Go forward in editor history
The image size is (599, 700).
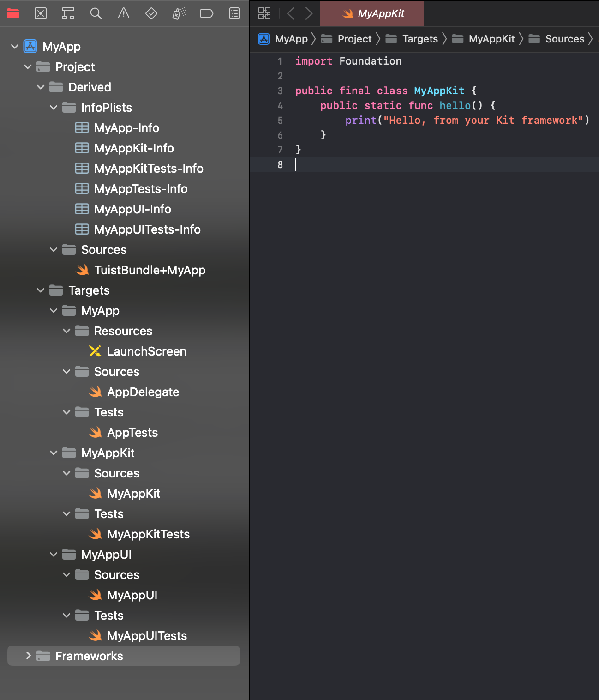coord(309,13)
